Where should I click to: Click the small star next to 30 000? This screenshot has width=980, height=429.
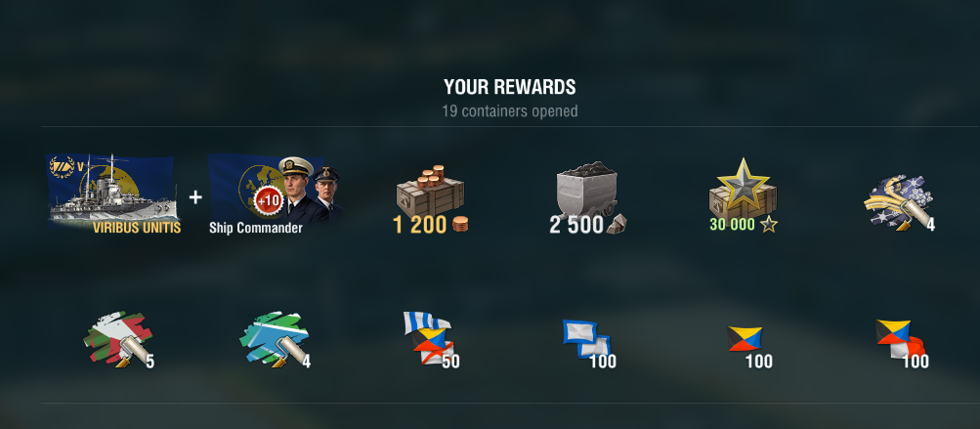pos(769,225)
